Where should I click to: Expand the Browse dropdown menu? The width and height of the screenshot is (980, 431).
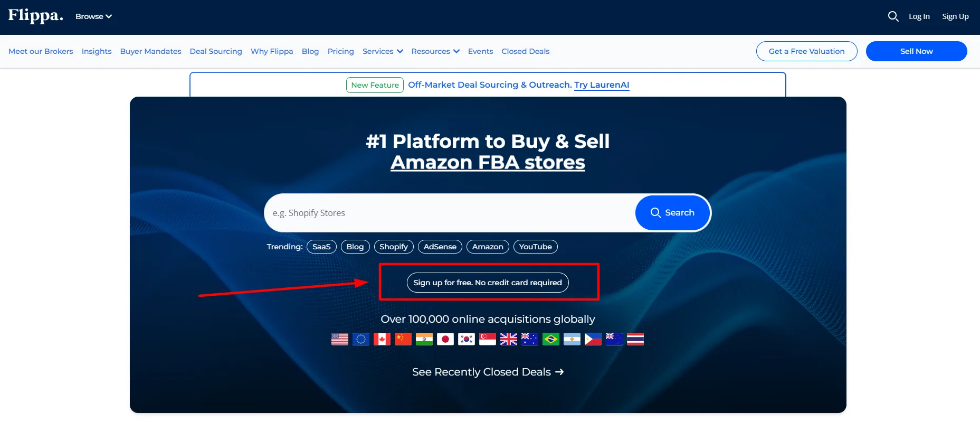click(93, 16)
